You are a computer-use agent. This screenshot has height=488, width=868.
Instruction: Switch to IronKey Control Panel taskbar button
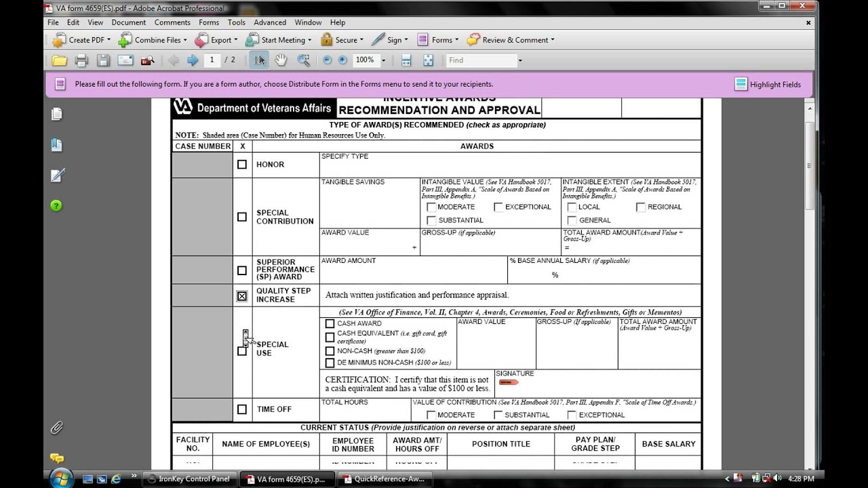point(189,479)
